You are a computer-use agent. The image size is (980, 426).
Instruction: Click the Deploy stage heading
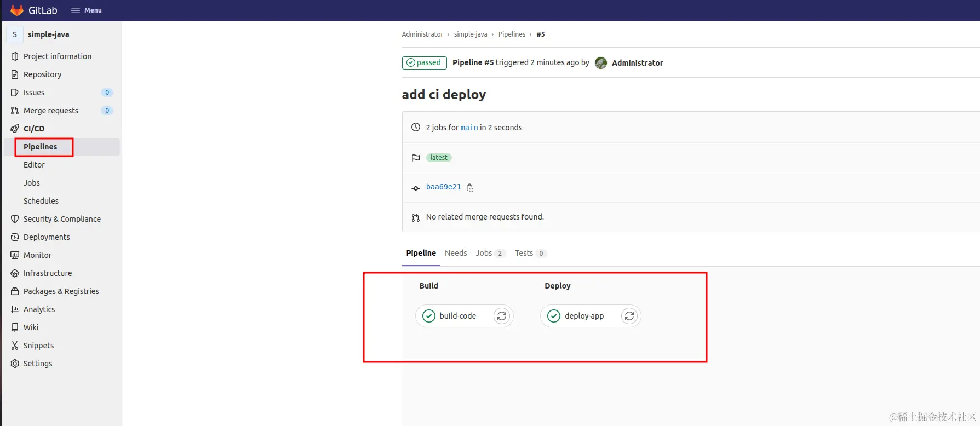558,286
